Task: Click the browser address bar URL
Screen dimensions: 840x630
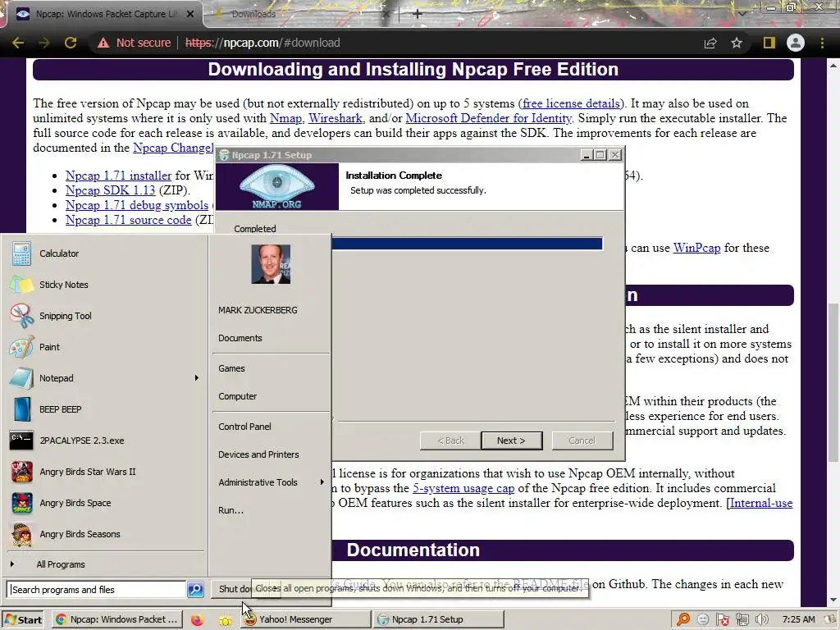Action: (262, 43)
